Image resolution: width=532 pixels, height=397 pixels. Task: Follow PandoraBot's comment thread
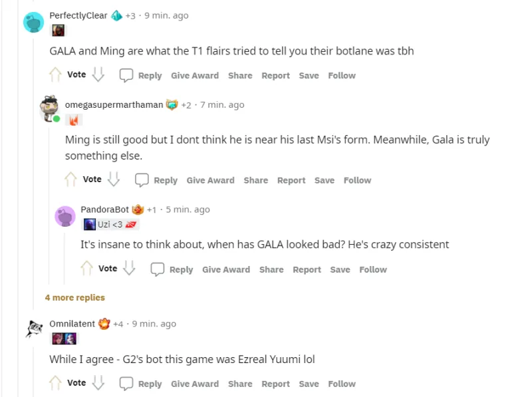tap(373, 269)
